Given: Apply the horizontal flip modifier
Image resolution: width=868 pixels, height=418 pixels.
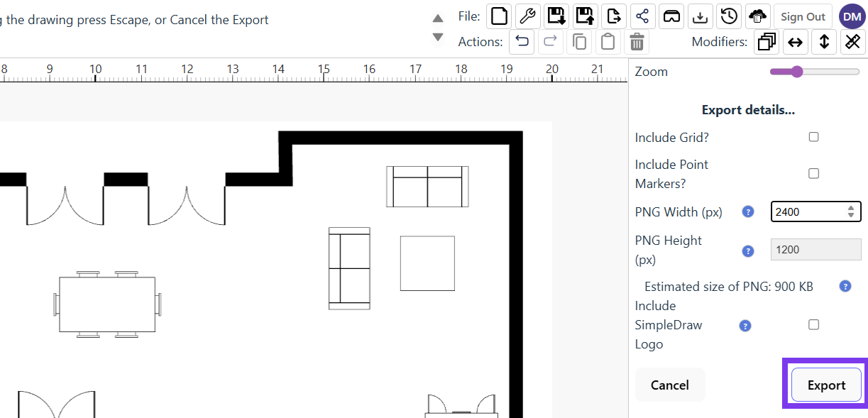Looking at the screenshot, I should (x=795, y=42).
